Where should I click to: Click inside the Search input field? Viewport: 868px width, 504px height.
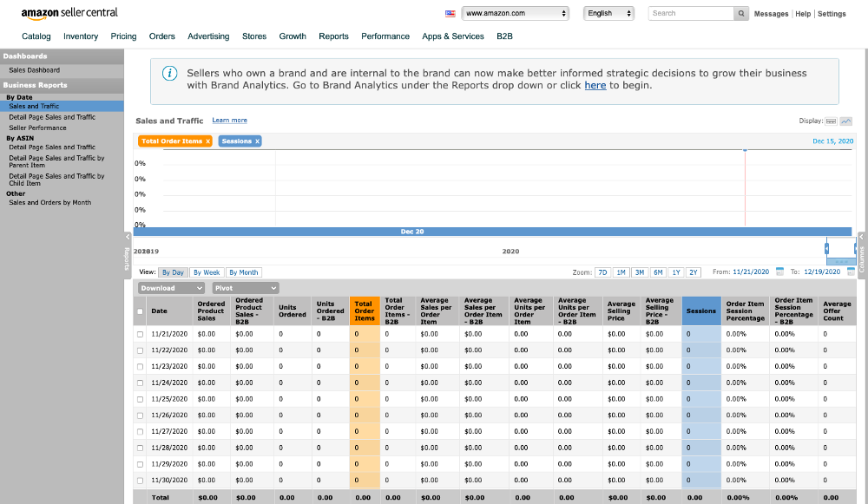(x=691, y=13)
